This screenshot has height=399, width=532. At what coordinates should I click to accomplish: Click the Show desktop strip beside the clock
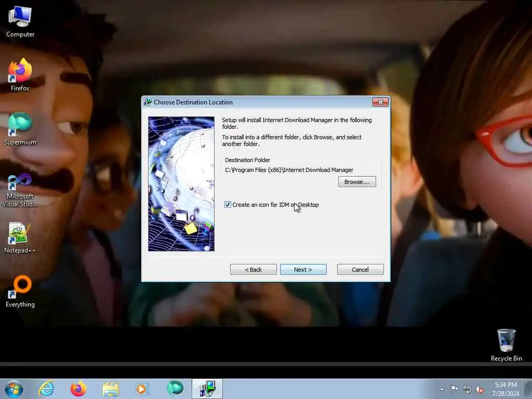528,389
